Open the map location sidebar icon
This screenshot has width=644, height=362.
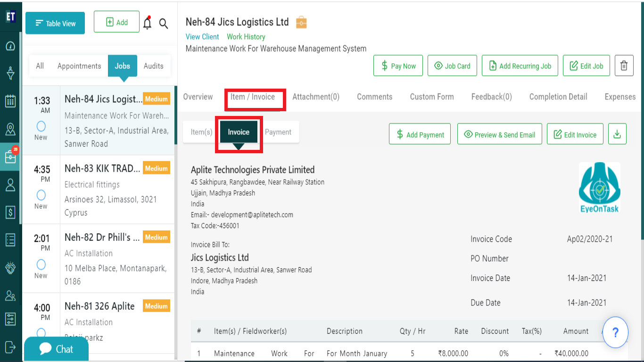[x=10, y=129]
